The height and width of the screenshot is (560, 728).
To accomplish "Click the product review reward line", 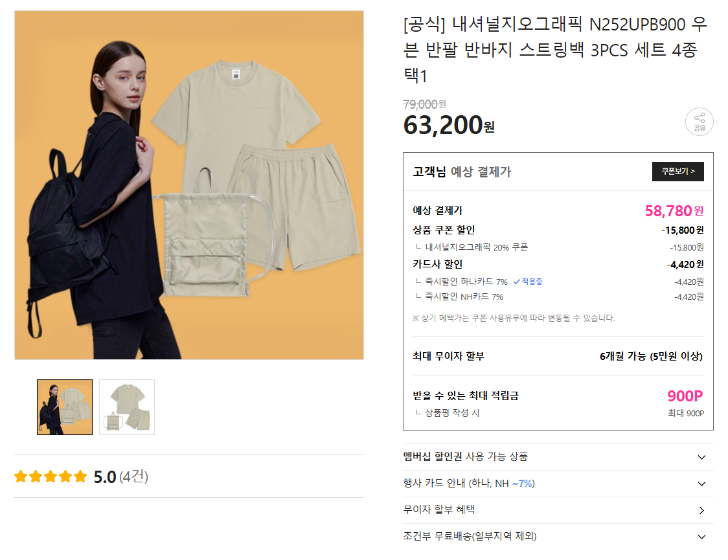I will (452, 413).
